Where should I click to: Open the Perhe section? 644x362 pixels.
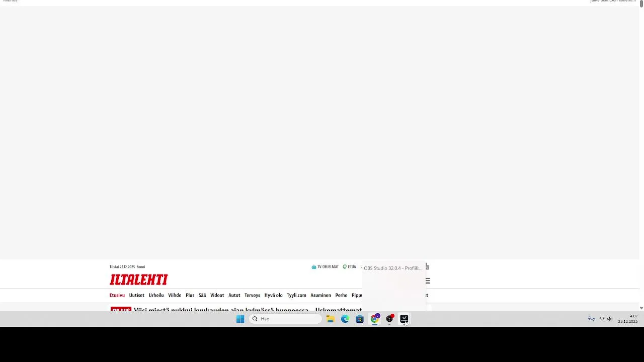[x=341, y=296]
